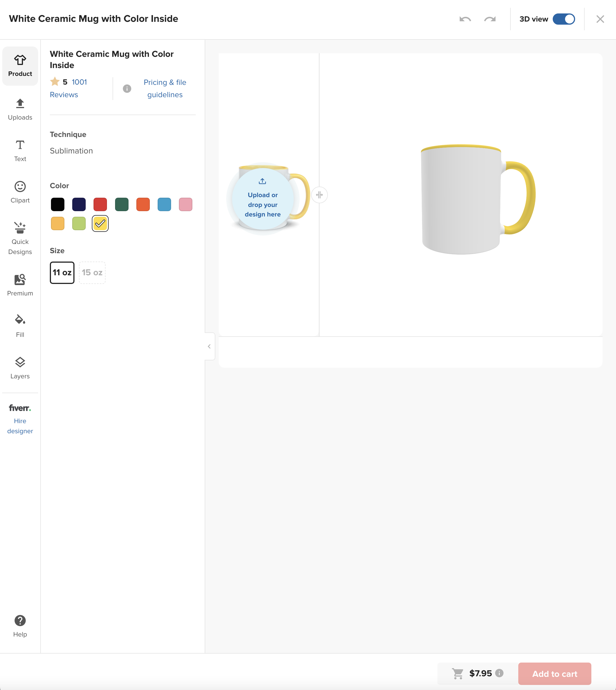Image resolution: width=616 pixels, height=690 pixels.
Task: Click the checked yellow color swatch
Action: pos(100,223)
